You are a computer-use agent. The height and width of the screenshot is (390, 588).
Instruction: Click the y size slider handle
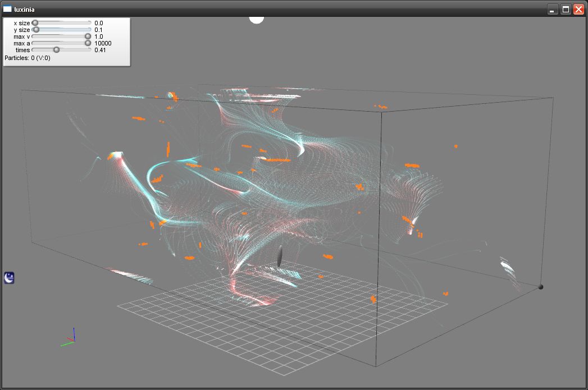tap(37, 30)
